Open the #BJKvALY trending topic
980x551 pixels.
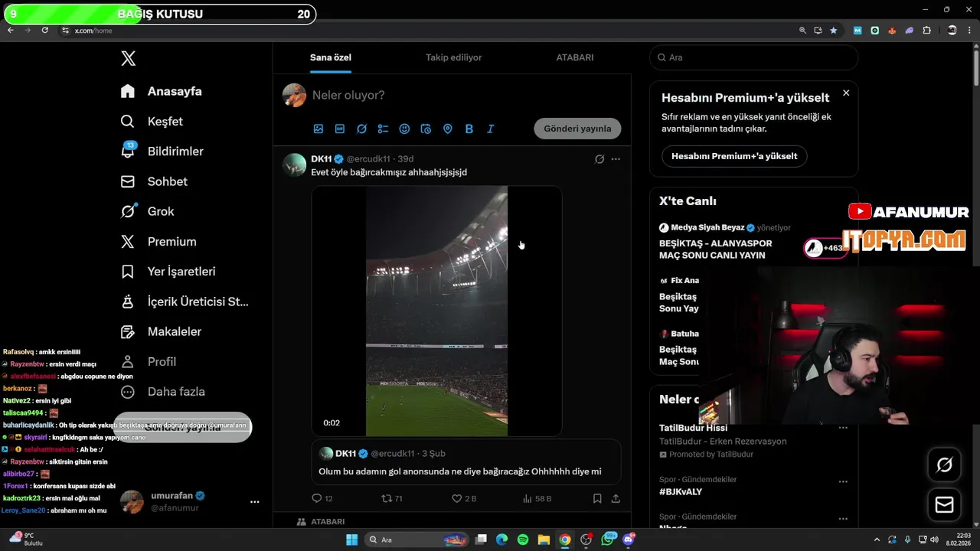(x=681, y=491)
